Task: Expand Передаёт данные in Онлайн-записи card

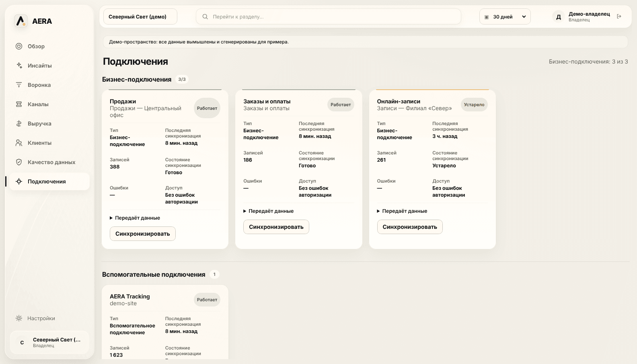Action: pos(402,211)
